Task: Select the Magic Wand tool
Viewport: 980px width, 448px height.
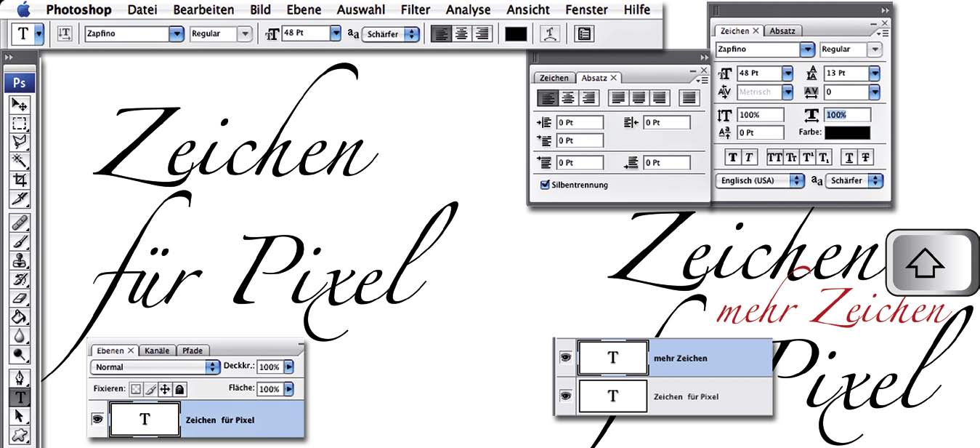Action: coord(20,161)
